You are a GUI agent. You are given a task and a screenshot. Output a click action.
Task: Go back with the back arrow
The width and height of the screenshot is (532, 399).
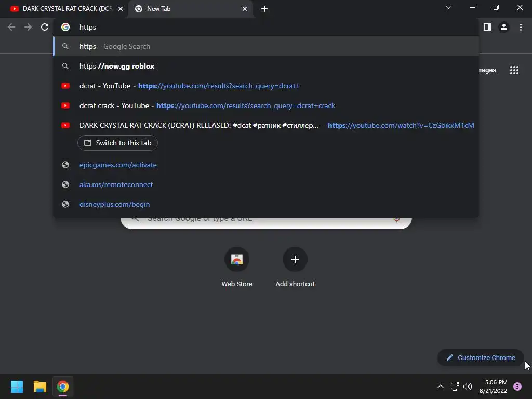[x=11, y=27]
